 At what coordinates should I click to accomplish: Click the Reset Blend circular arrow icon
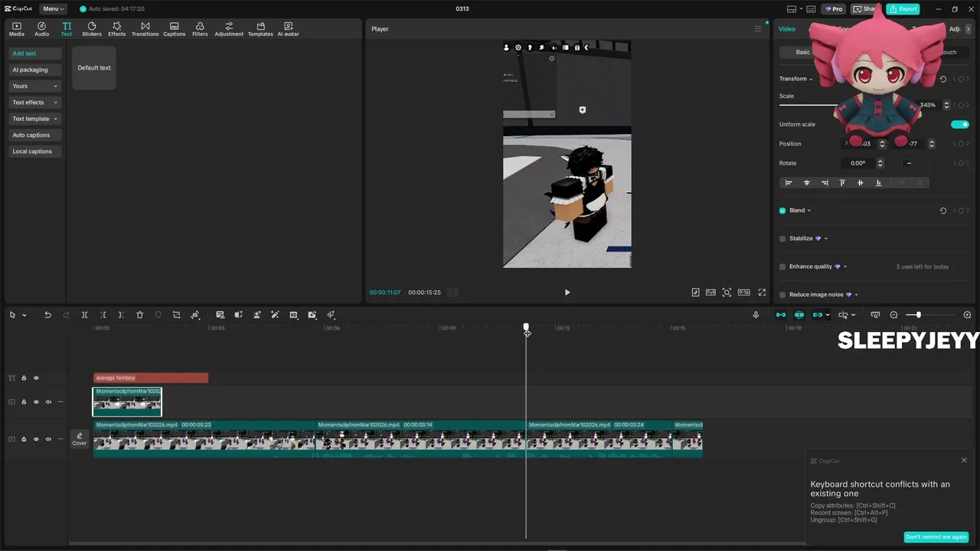point(943,210)
